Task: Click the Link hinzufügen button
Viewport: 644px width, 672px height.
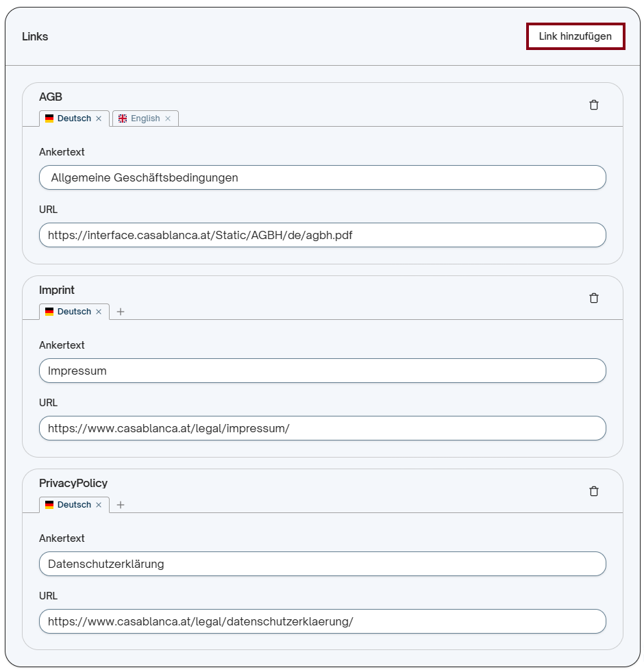Action: pos(575,36)
